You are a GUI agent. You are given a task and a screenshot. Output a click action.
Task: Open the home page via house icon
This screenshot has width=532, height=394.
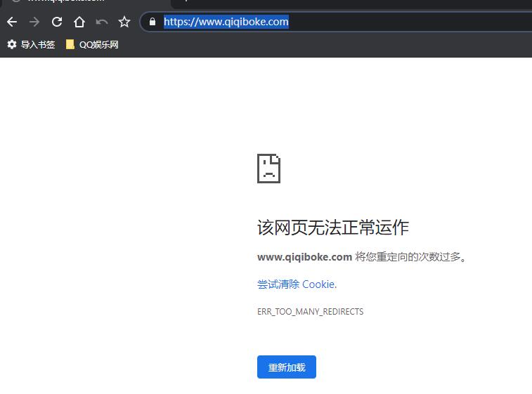(x=79, y=22)
